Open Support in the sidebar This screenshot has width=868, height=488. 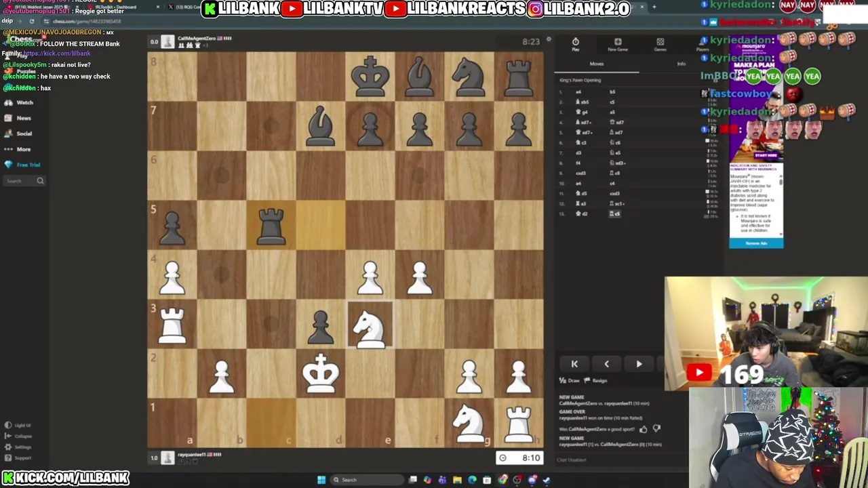click(18, 457)
